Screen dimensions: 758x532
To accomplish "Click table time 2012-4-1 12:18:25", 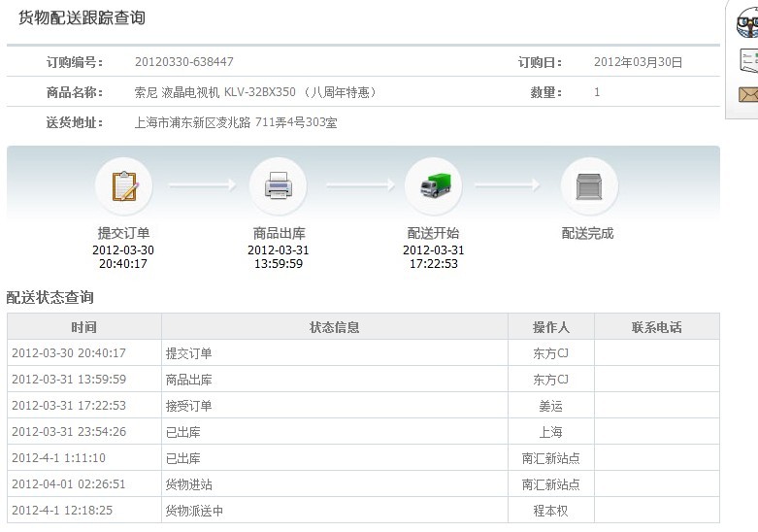I will [62, 511].
